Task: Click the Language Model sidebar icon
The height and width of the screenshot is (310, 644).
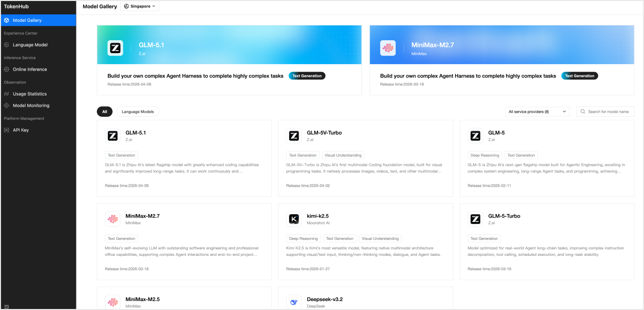Action: coord(6,45)
